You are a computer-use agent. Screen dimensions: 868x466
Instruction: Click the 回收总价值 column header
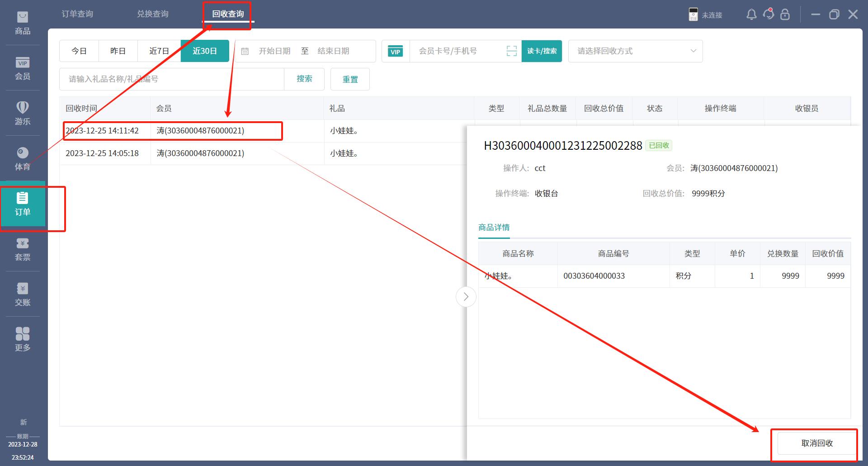click(x=604, y=109)
